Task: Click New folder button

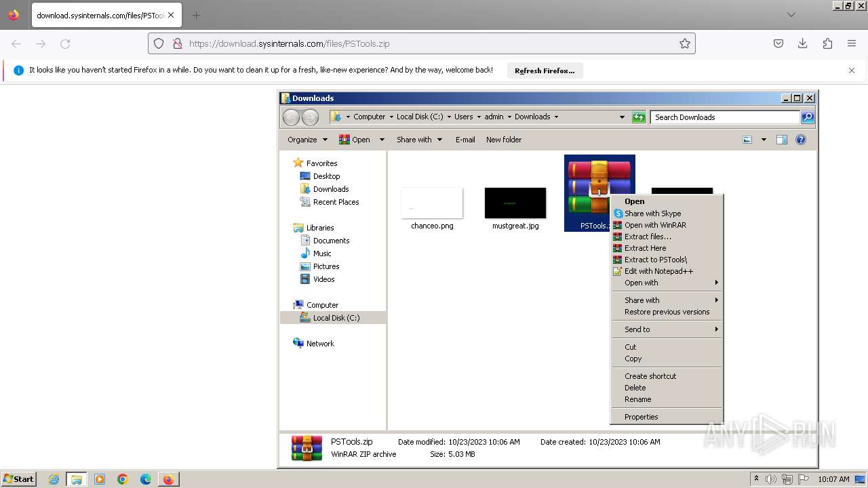Action: point(504,140)
